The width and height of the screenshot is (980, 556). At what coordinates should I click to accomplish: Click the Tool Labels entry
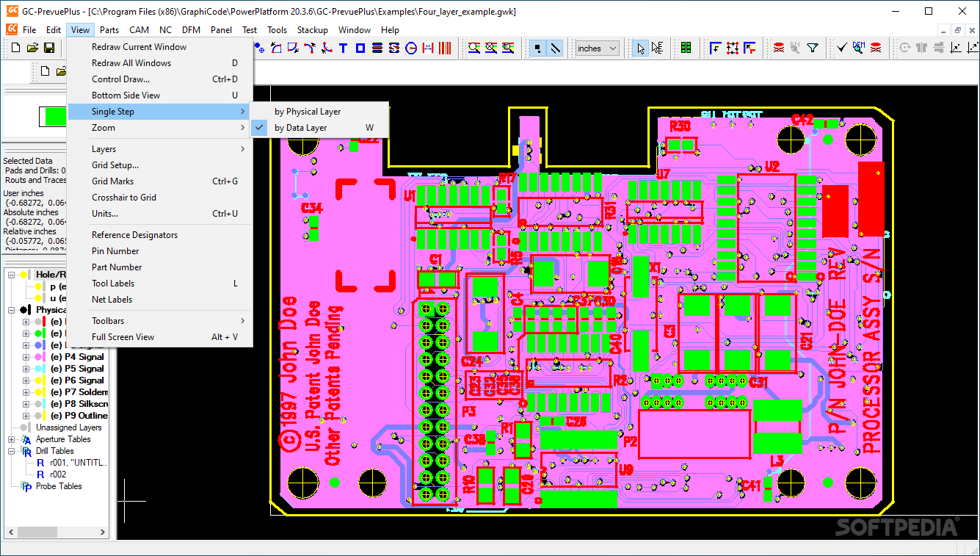pyautogui.click(x=159, y=284)
